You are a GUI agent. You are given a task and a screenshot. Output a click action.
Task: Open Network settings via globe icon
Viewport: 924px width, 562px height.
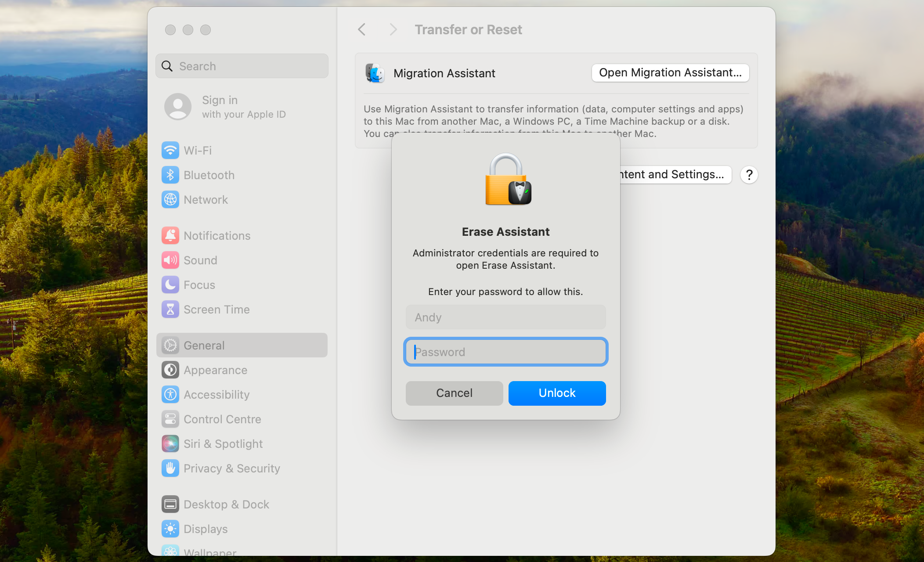click(170, 200)
